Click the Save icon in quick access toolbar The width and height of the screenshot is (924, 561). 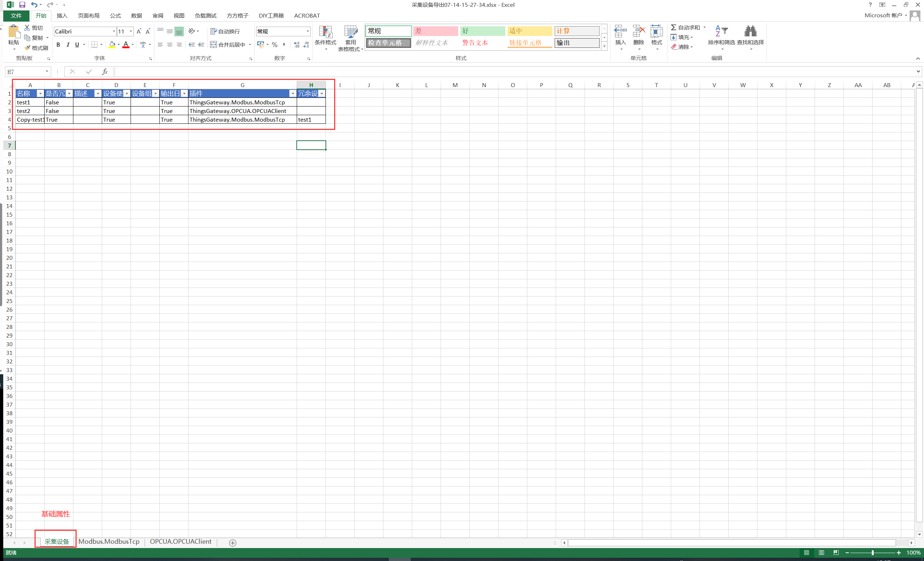click(x=22, y=5)
